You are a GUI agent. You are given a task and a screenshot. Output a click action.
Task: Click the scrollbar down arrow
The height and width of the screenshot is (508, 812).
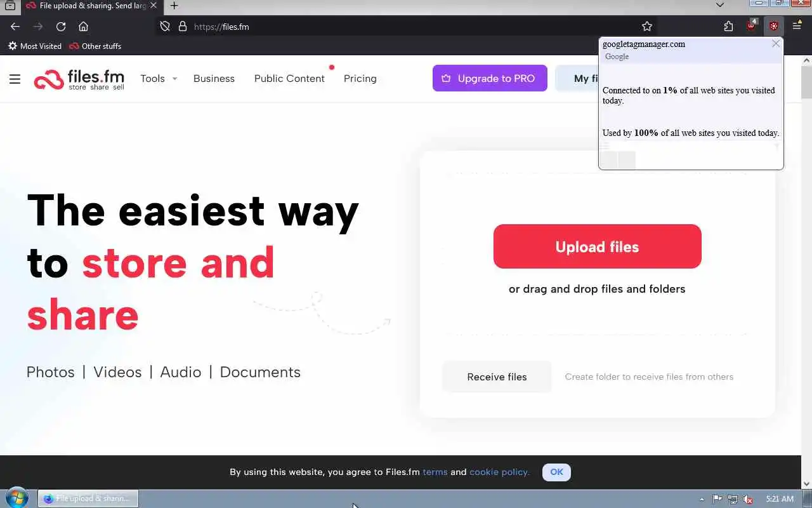click(806, 484)
